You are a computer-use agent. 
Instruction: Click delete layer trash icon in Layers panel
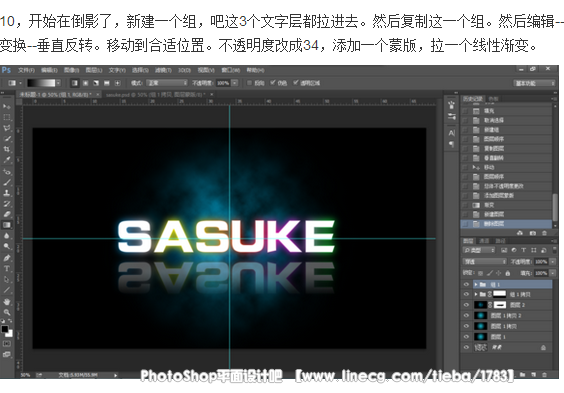click(x=545, y=374)
